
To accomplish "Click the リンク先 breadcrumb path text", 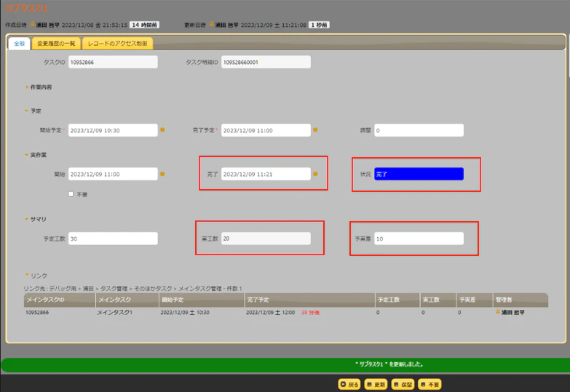I will point(132,289).
